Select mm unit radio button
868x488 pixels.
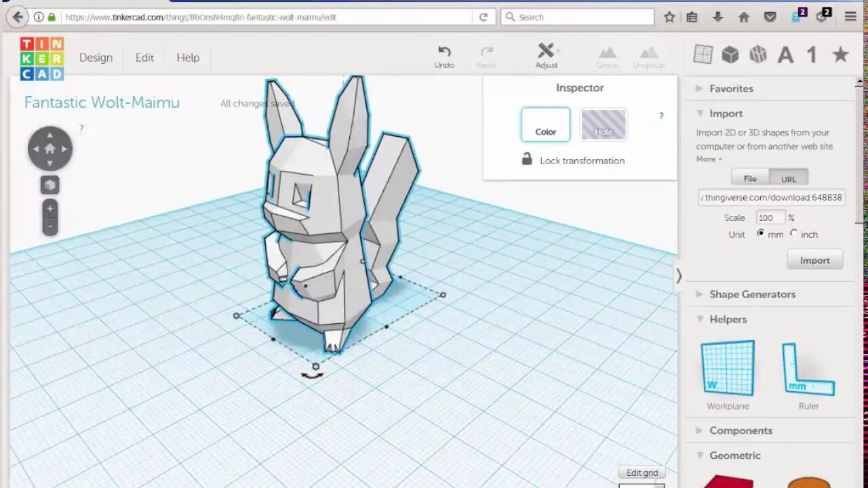tap(761, 232)
